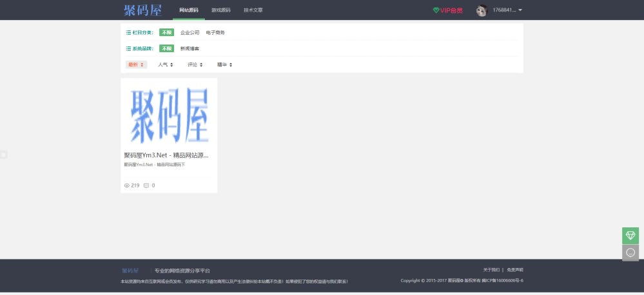This screenshot has height=295, width=644.
Task: Click the 聚码屋 logo in header
Action: (142, 10)
